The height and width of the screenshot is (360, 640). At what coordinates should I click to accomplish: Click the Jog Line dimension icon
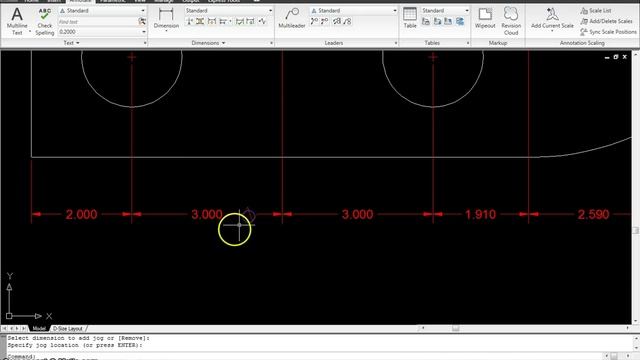pyautogui.click(x=262, y=21)
